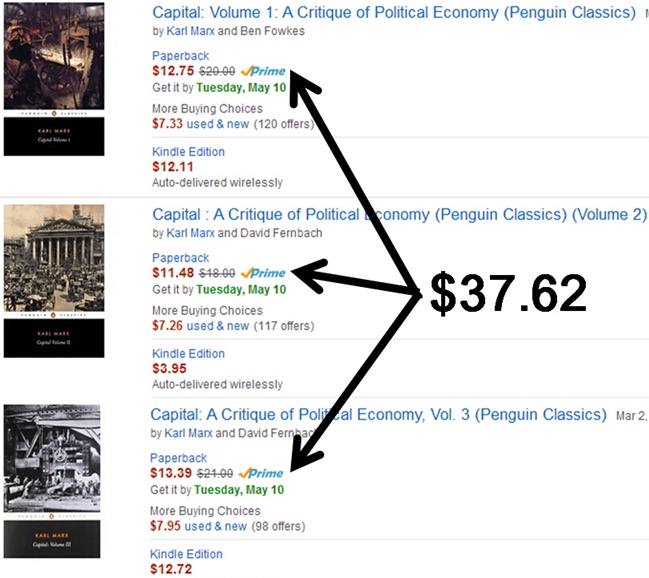Open the Capital: Volume 1 title link
This screenshot has width=649, height=578.
(393, 13)
